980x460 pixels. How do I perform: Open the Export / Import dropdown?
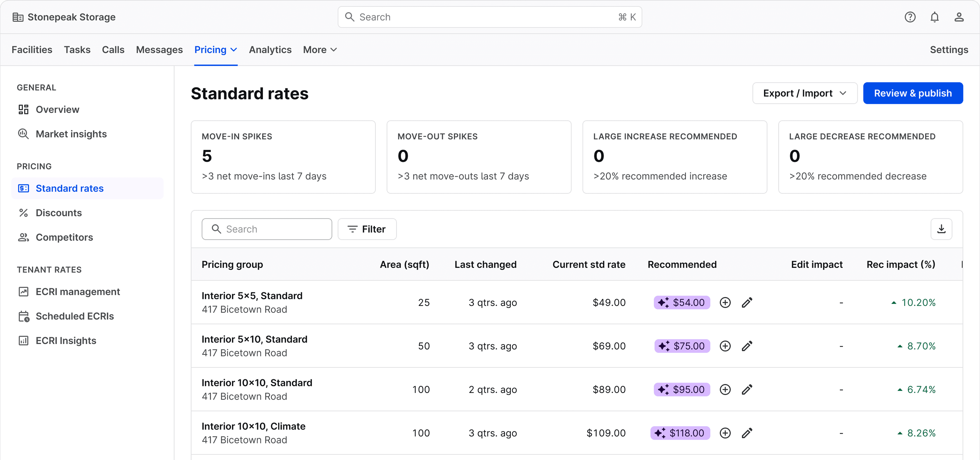[804, 93]
